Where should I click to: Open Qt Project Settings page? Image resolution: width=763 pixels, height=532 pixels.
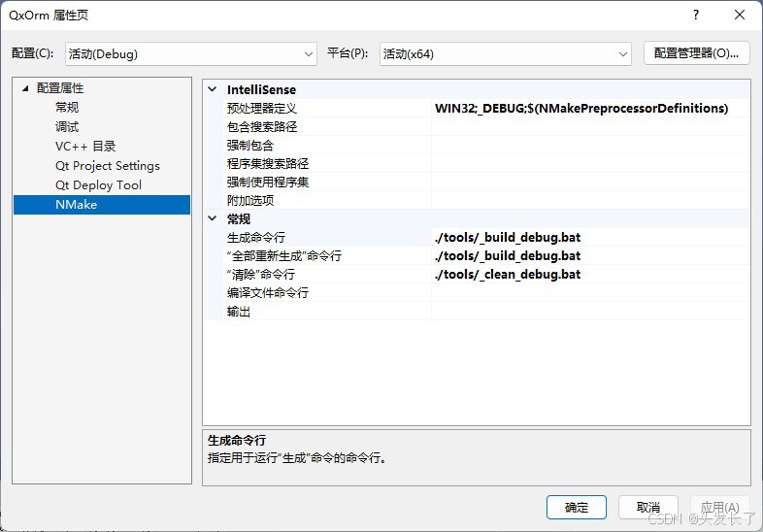pos(108,166)
